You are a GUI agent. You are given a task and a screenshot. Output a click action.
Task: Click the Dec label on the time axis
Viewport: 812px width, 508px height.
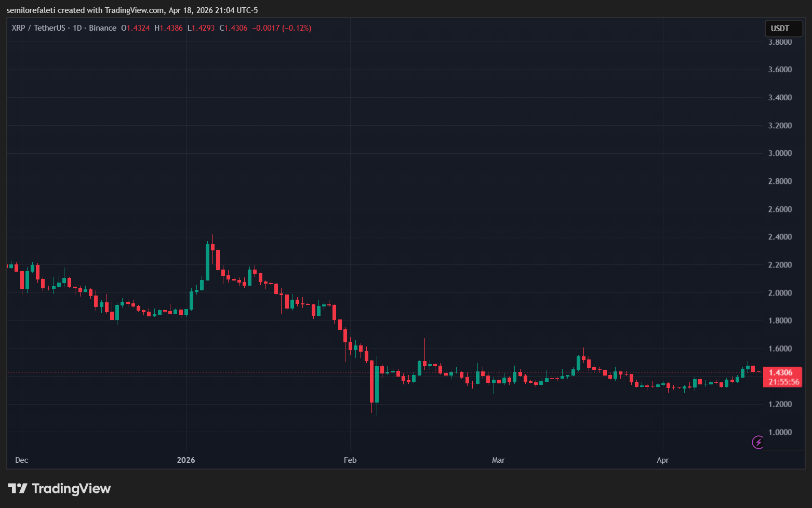coord(21,460)
